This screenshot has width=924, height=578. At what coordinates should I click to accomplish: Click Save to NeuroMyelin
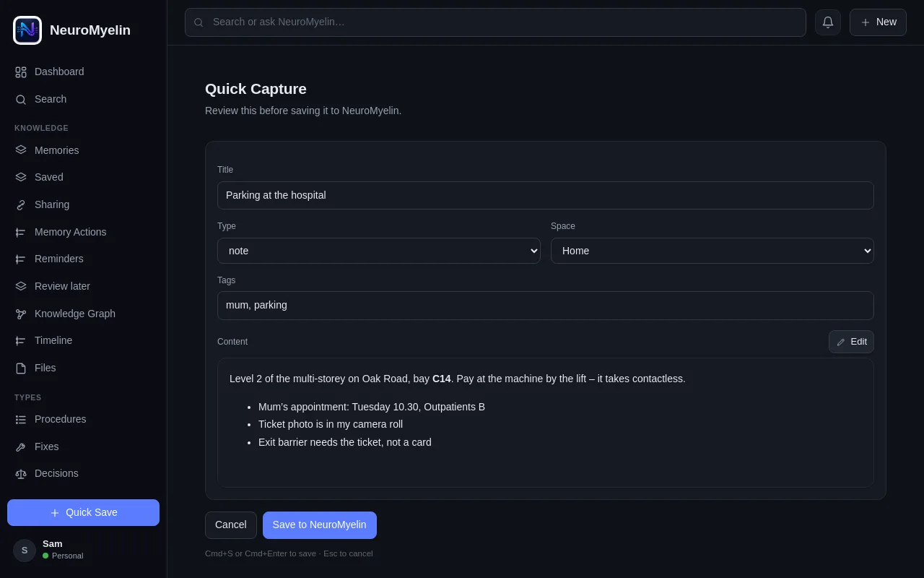click(320, 525)
